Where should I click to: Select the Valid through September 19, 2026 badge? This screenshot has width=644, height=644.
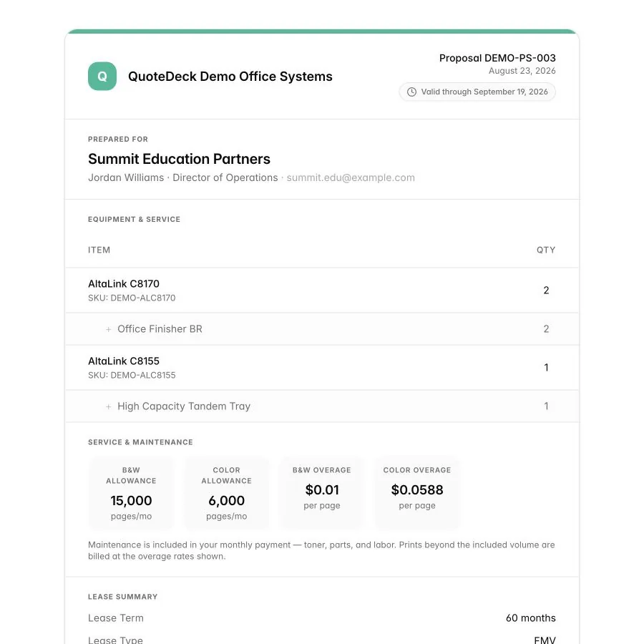click(477, 92)
